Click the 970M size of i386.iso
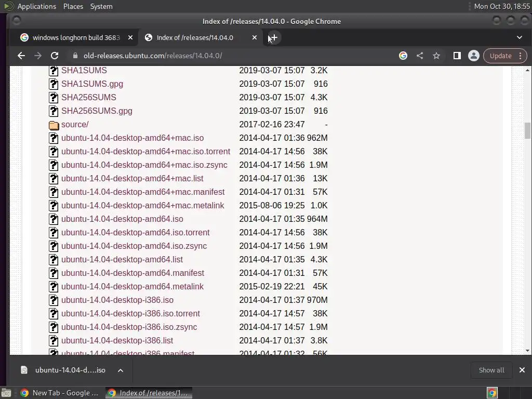 click(317, 300)
